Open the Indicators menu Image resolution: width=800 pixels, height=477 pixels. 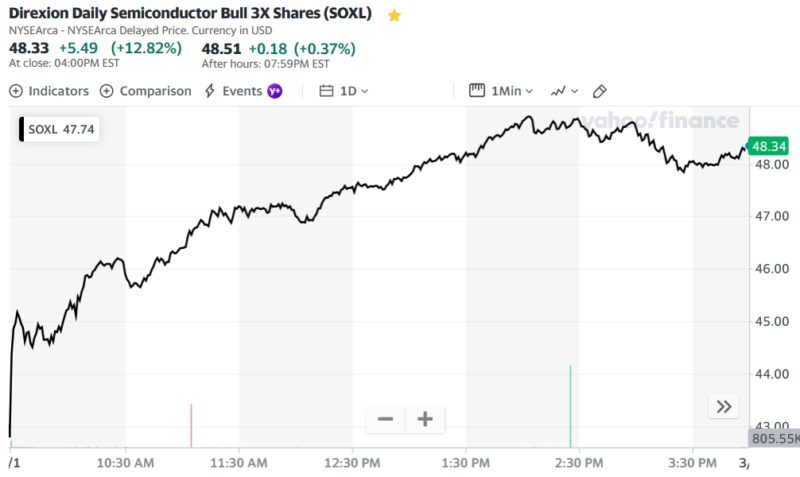[x=49, y=91]
